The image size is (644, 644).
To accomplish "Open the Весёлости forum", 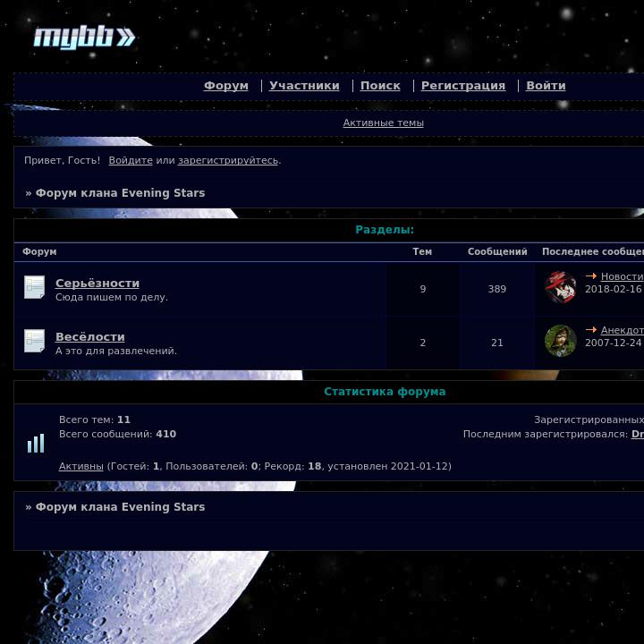I will (x=90, y=337).
